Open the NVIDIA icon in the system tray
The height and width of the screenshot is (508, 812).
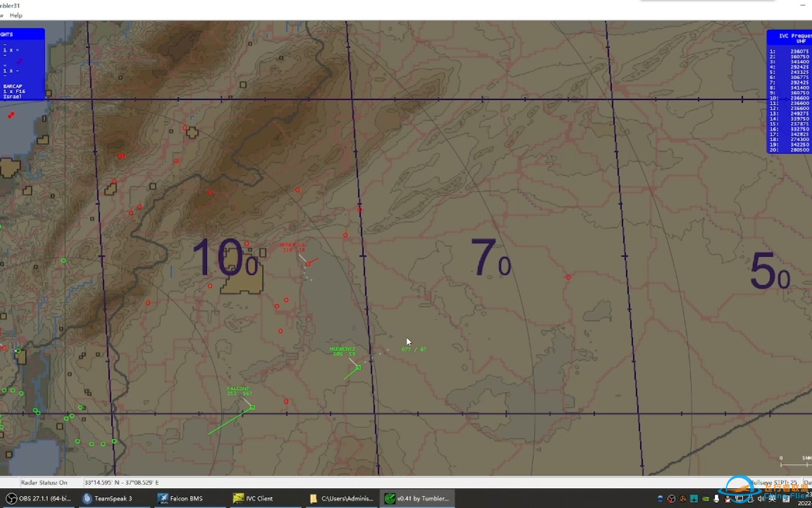click(705, 499)
